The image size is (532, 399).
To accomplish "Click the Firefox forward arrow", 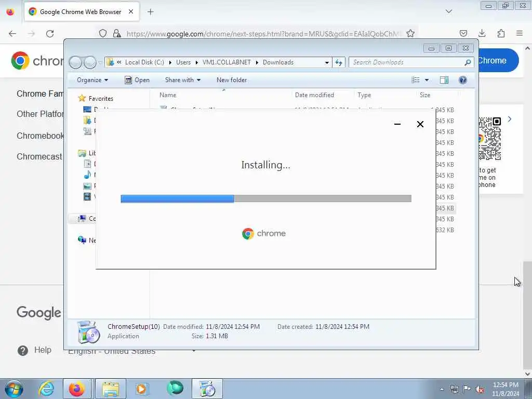I will coord(31,33).
